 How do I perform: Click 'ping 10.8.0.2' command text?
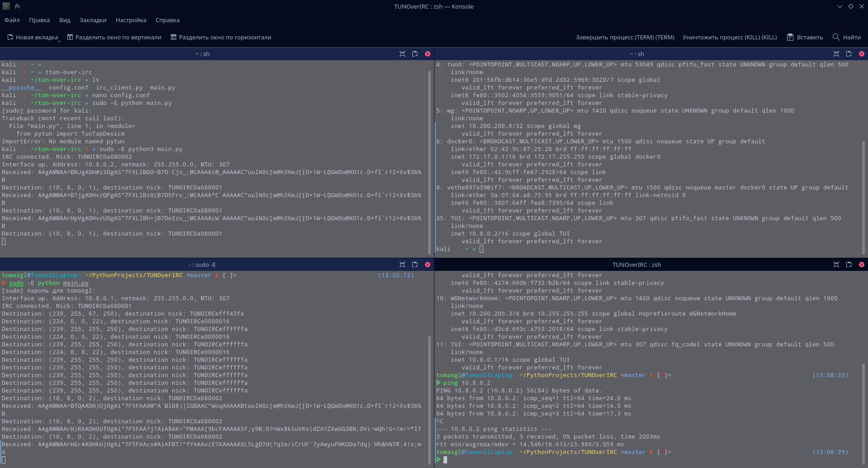pyautogui.click(x=467, y=383)
